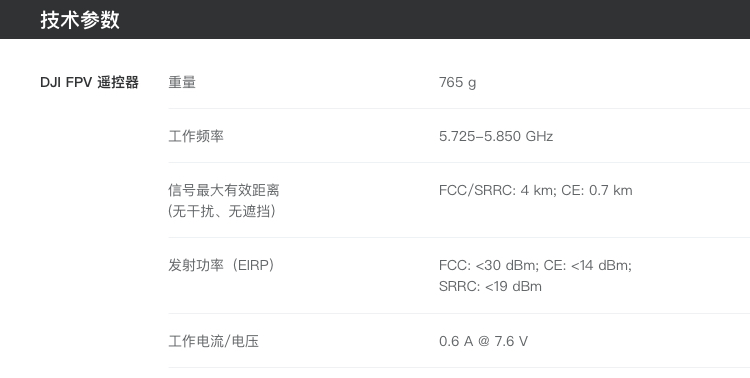Image resolution: width=750 pixels, height=378 pixels.
Task: Click the 工作电流/电压 label
Action: [213, 341]
